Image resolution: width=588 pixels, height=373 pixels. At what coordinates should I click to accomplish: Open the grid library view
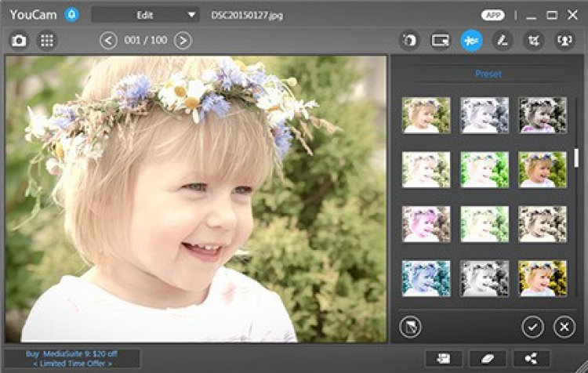[47, 40]
